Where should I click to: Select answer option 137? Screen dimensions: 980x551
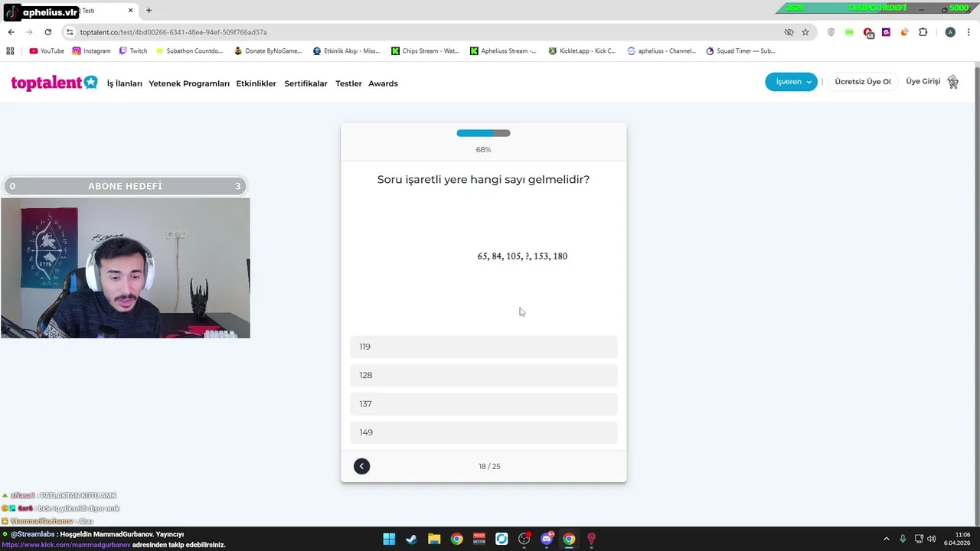coord(483,404)
